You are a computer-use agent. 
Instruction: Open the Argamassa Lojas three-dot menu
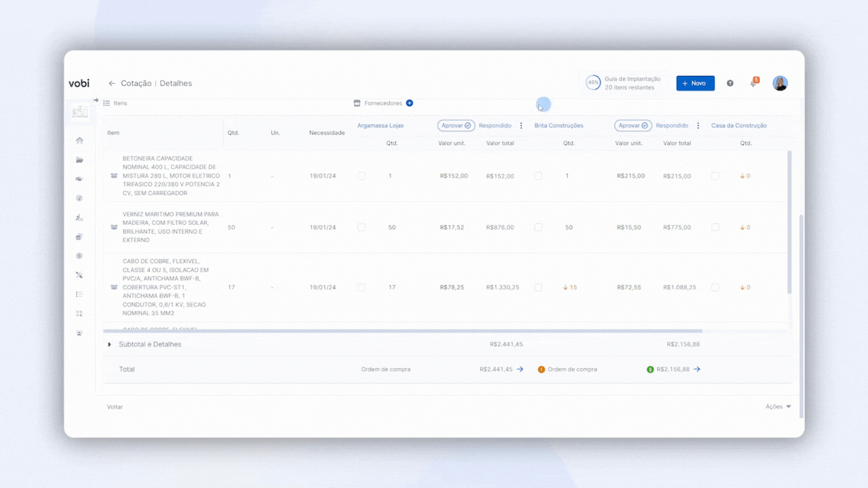point(521,125)
